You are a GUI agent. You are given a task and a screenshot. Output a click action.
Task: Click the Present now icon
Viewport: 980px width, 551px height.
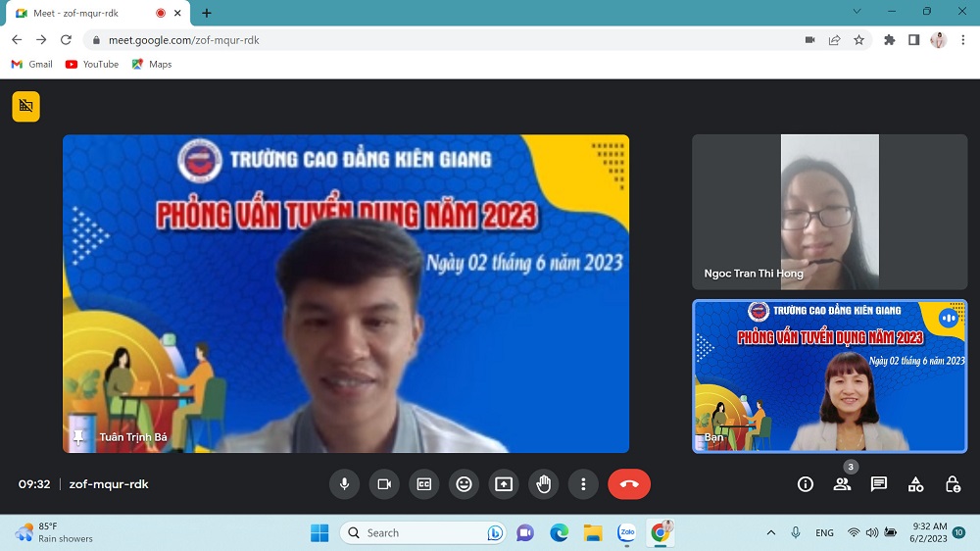point(504,483)
